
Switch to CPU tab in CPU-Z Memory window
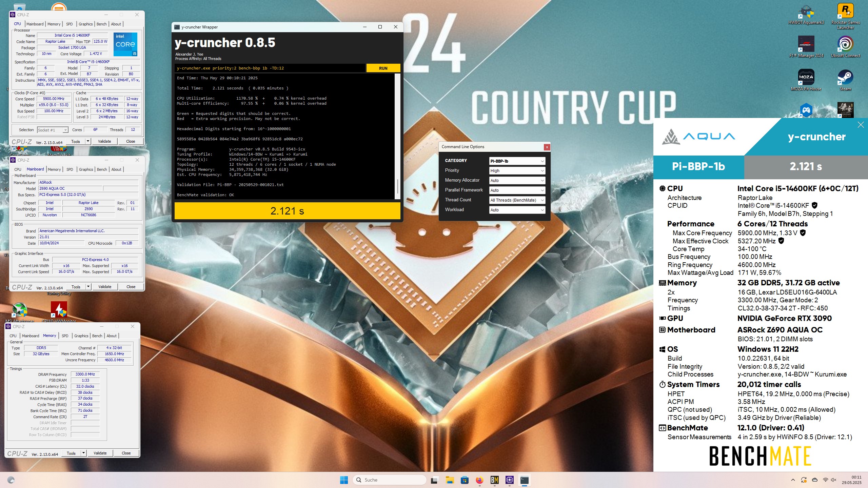click(13, 336)
